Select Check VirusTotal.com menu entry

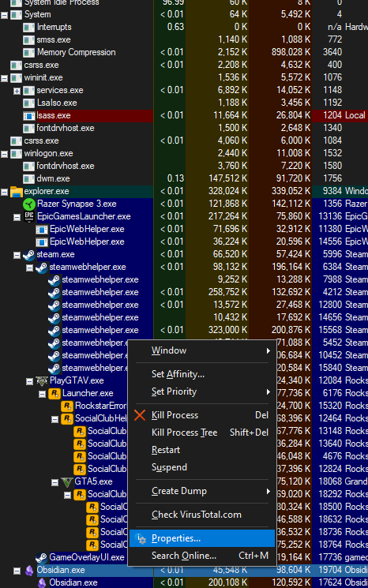(203, 515)
